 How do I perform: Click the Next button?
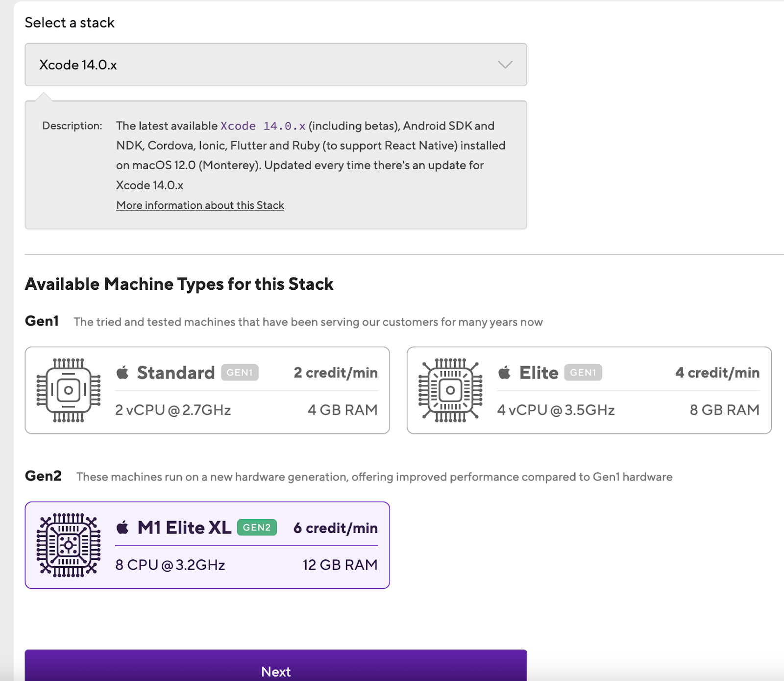point(276,666)
